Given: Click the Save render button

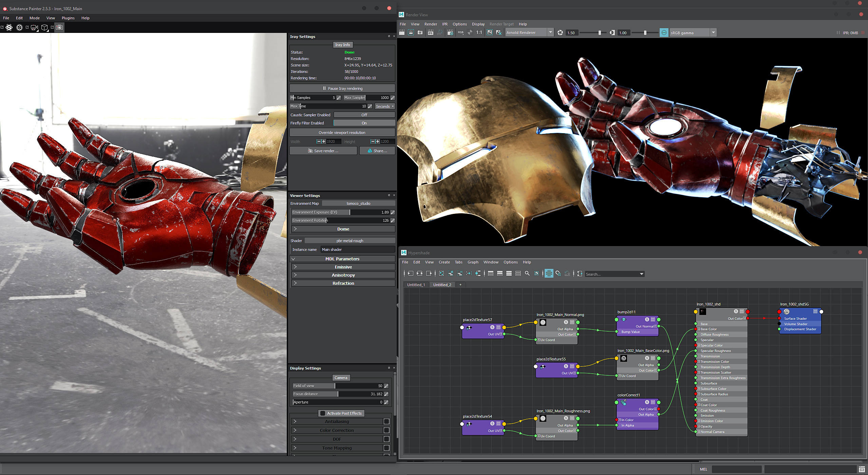Looking at the screenshot, I should [x=323, y=151].
